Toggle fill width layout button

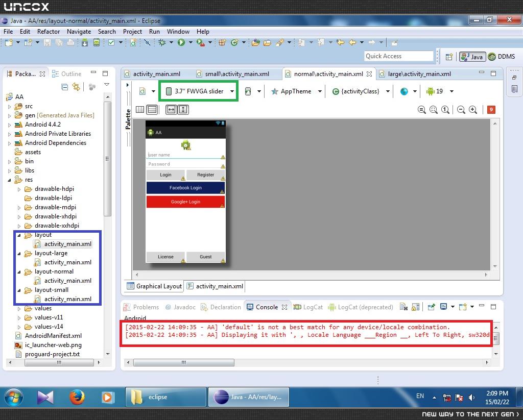click(x=171, y=110)
